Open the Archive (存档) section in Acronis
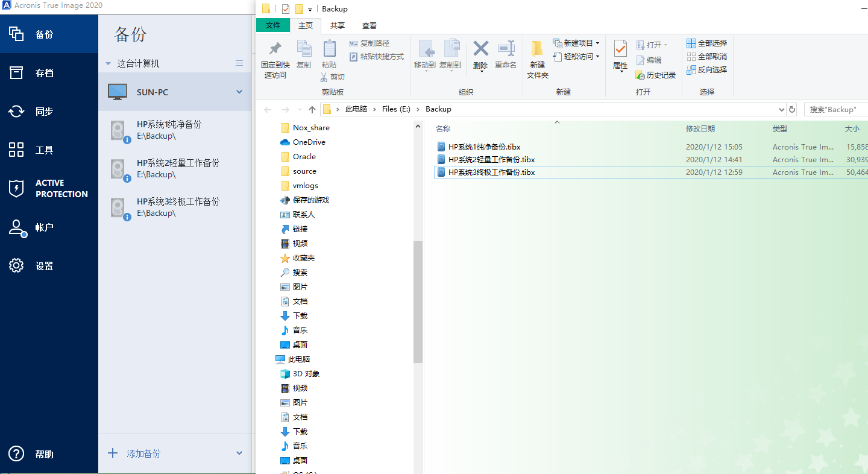This screenshot has width=868, height=474. (x=49, y=72)
